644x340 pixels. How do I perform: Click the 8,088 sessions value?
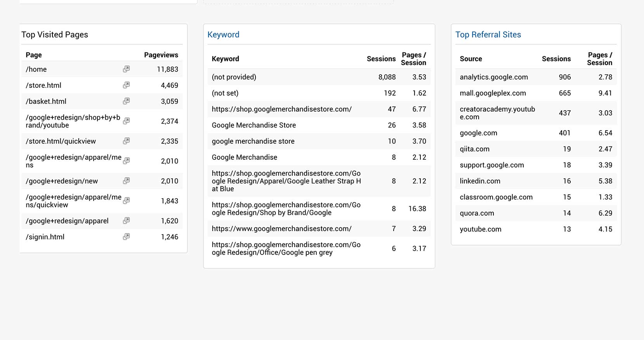tap(387, 77)
